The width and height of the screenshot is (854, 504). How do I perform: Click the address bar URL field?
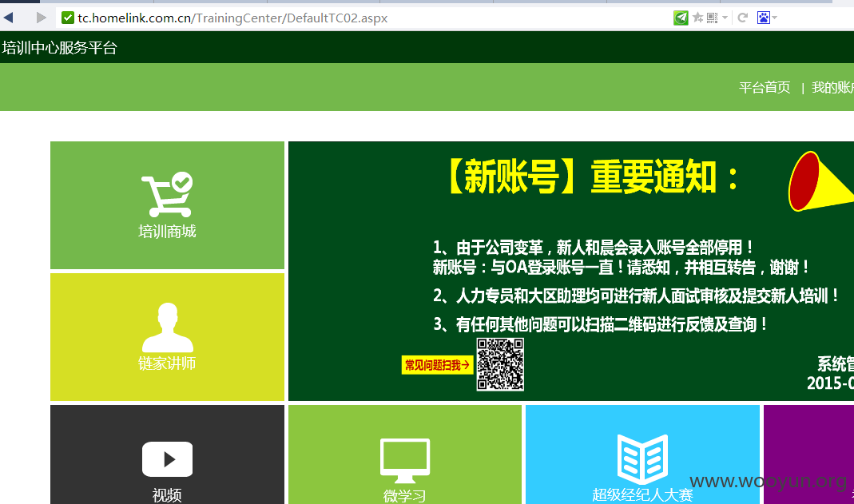point(365,18)
